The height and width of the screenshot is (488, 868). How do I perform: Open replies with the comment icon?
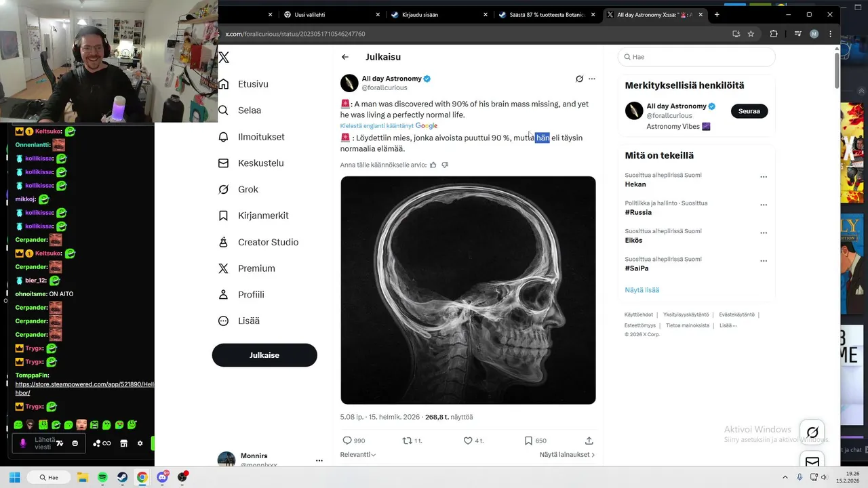click(x=347, y=441)
